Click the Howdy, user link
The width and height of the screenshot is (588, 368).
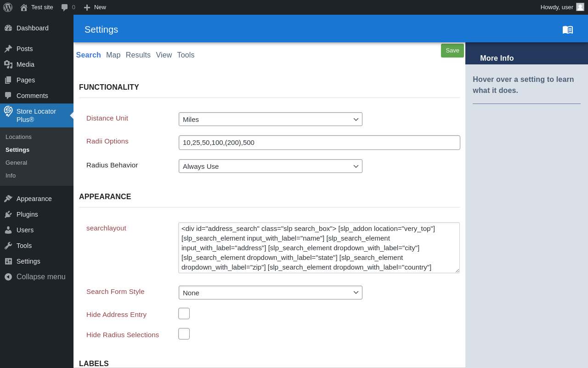(x=557, y=7)
